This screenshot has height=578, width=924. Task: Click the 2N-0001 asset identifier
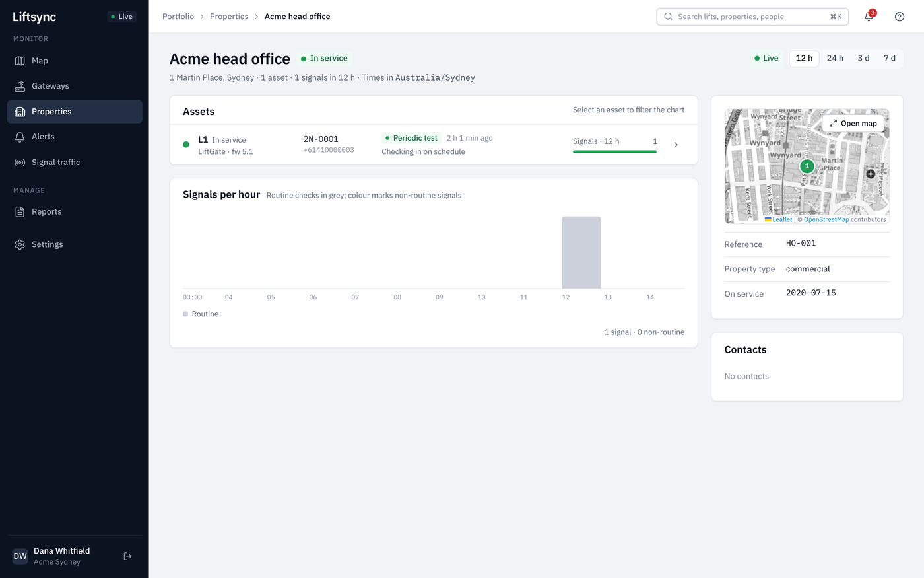pos(321,139)
